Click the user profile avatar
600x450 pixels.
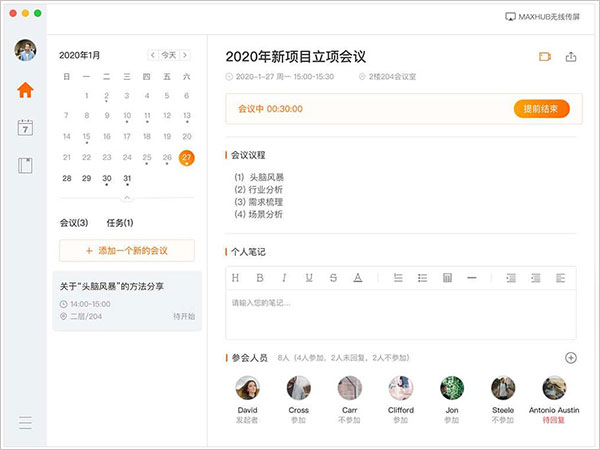25,50
